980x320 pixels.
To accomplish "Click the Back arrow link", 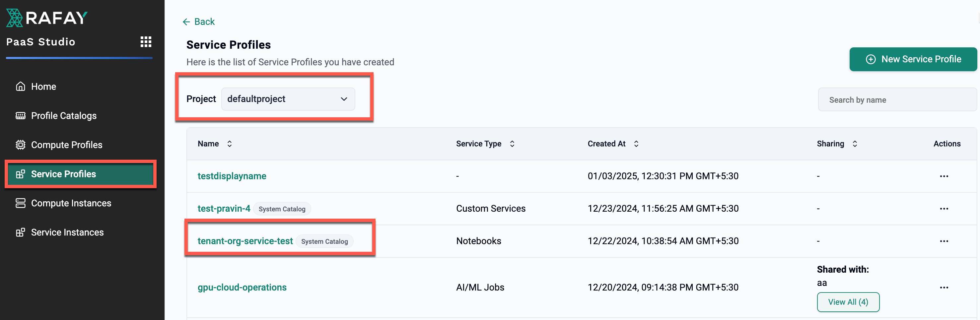I will pos(198,22).
